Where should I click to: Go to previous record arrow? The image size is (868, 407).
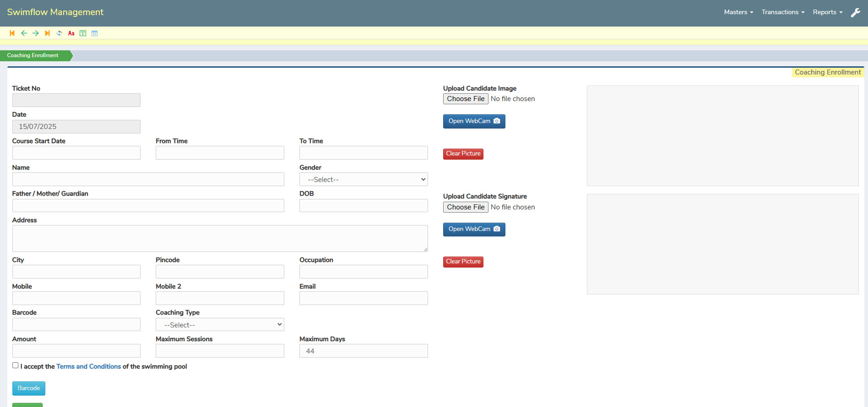click(x=24, y=33)
